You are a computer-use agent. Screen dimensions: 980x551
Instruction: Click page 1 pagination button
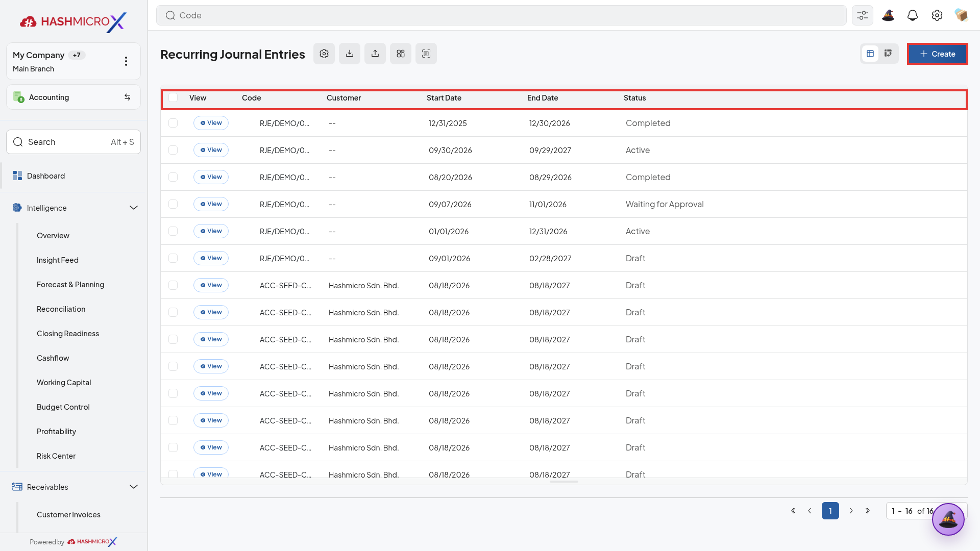click(x=830, y=511)
